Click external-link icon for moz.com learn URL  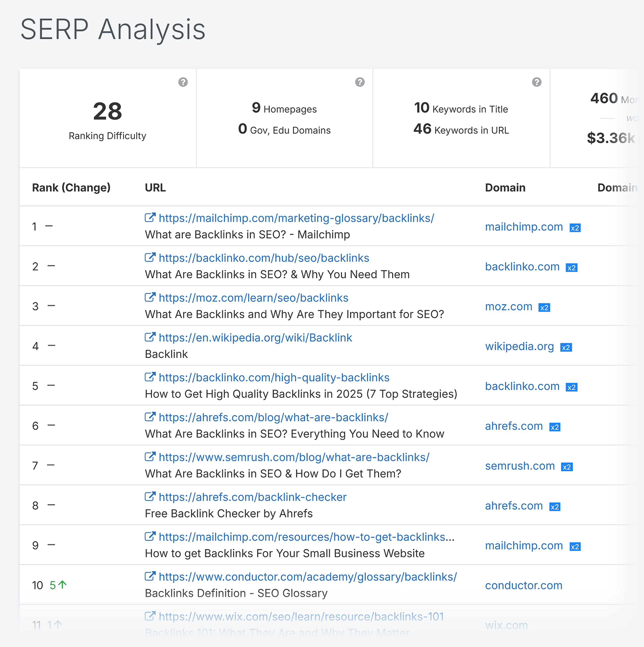[150, 297]
